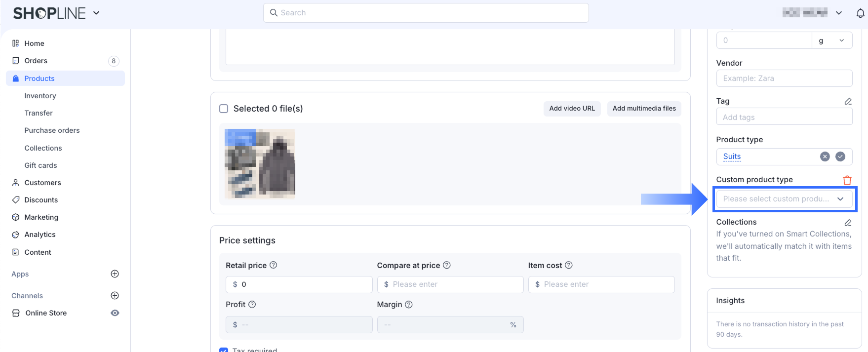
Task: Click Add multimedia files button
Action: (644, 109)
